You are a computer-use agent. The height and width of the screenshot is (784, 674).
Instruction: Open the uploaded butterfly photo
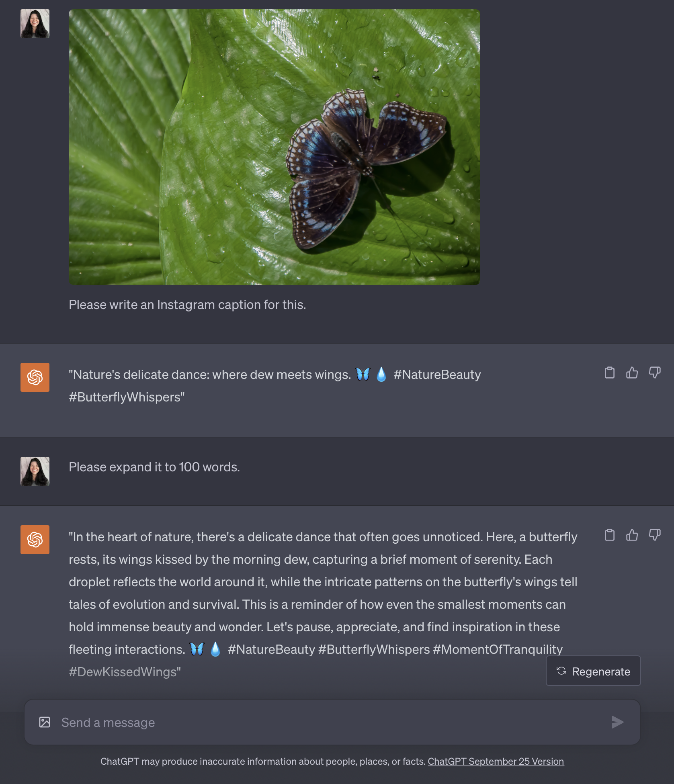pyautogui.click(x=274, y=147)
